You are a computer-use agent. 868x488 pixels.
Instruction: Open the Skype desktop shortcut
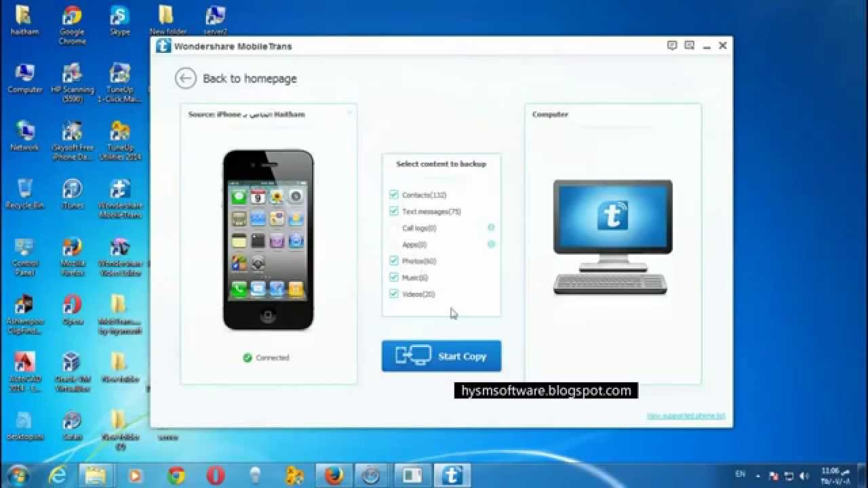tap(120, 20)
